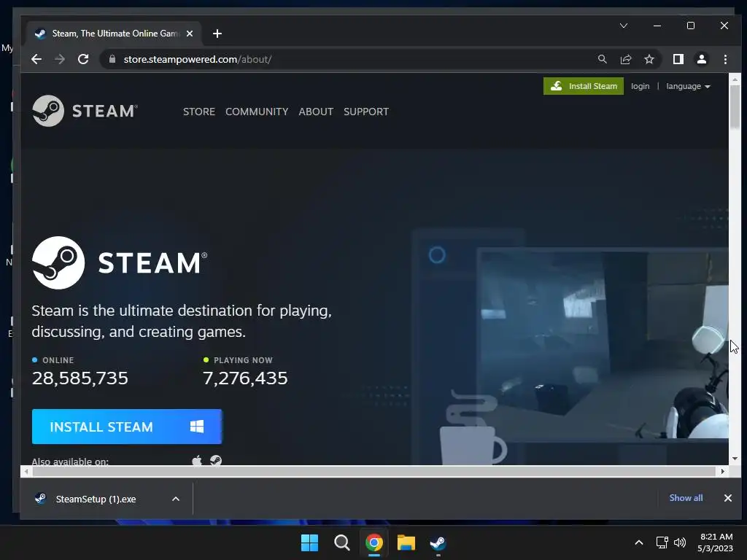Click the Steam logo in the page header
The height and width of the screenshot is (560, 747).
85,111
